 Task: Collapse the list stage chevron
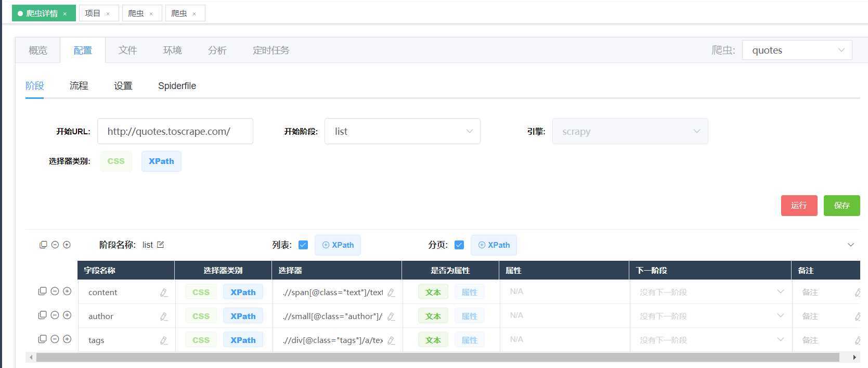[x=851, y=245]
